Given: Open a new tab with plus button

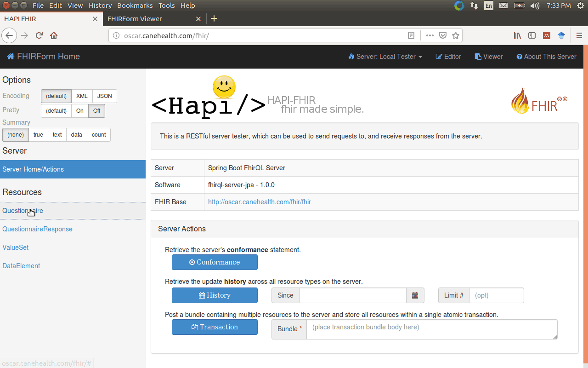Looking at the screenshot, I should point(214,19).
